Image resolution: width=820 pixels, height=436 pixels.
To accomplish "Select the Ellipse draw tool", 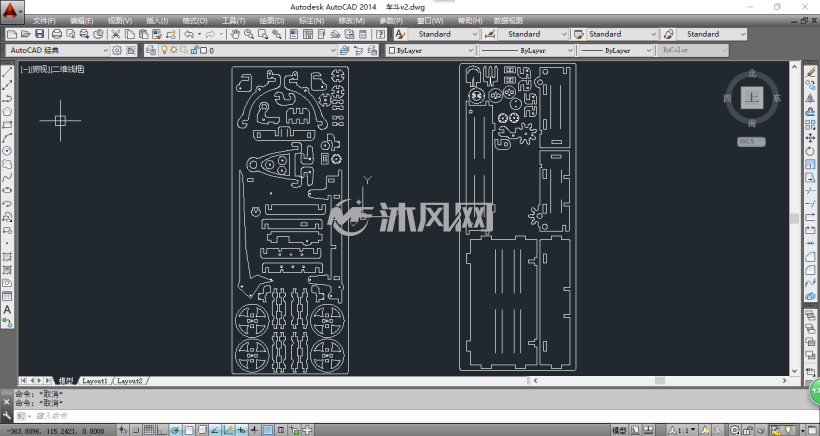I will click(7, 190).
